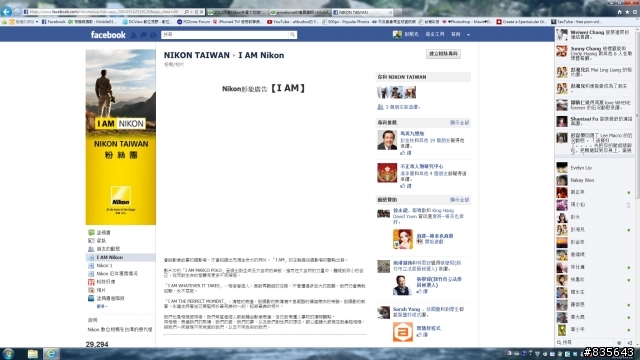Open the address bar search dropdown arrow
Screen dimensions: 640x360
coord(191,12)
